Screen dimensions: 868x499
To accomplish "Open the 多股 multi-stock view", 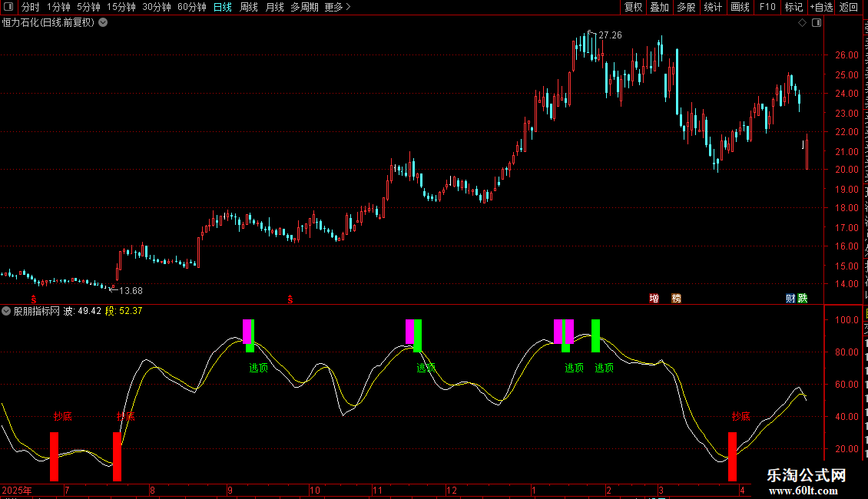I will point(687,7).
